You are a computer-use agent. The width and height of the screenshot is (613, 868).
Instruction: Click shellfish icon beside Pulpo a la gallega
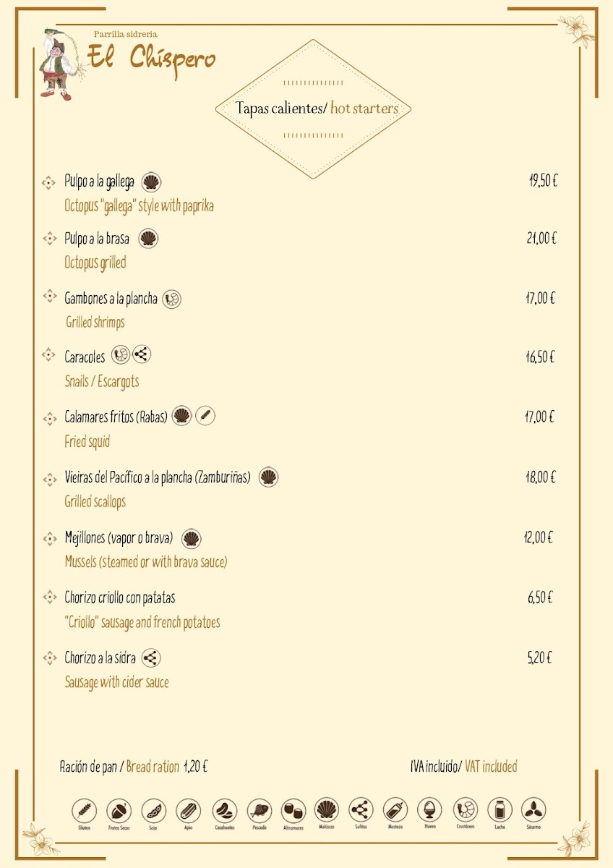(152, 182)
